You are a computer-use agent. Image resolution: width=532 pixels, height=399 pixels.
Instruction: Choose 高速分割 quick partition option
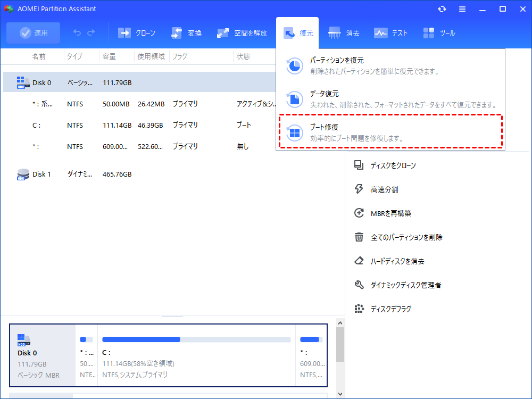pyautogui.click(x=384, y=189)
